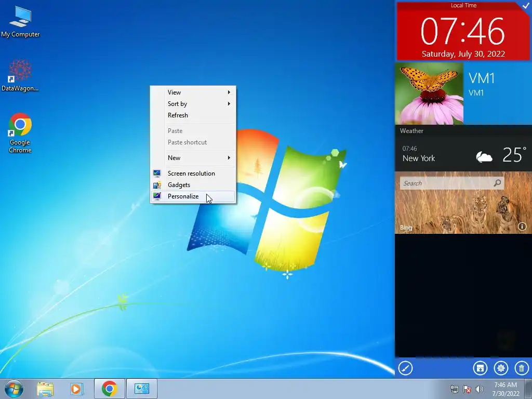Select Gadgets from context menu

193,185
